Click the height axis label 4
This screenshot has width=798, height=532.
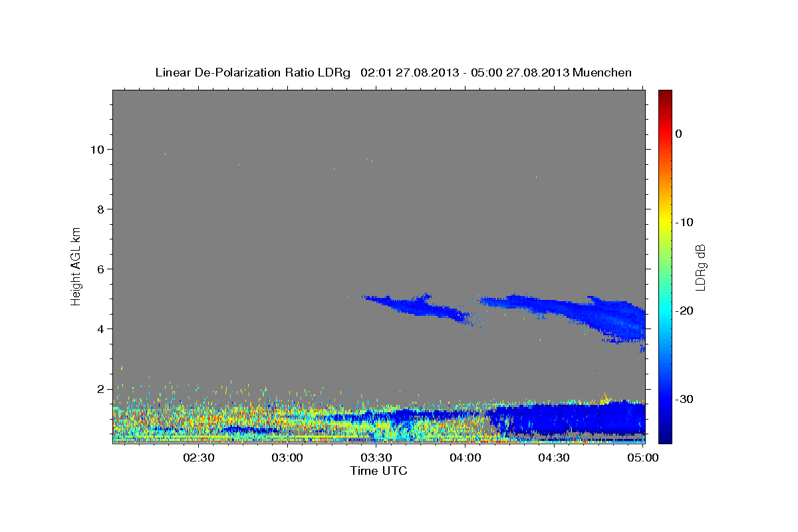pyautogui.click(x=102, y=329)
